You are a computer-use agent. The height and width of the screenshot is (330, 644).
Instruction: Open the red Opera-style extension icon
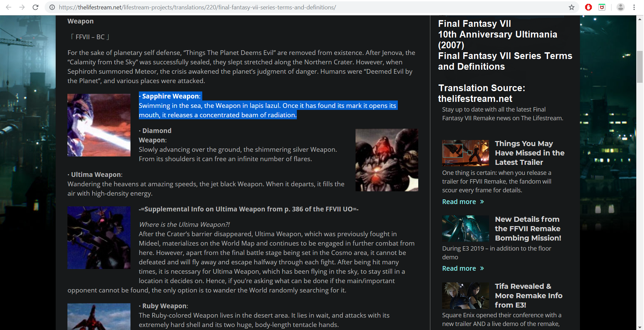click(588, 7)
